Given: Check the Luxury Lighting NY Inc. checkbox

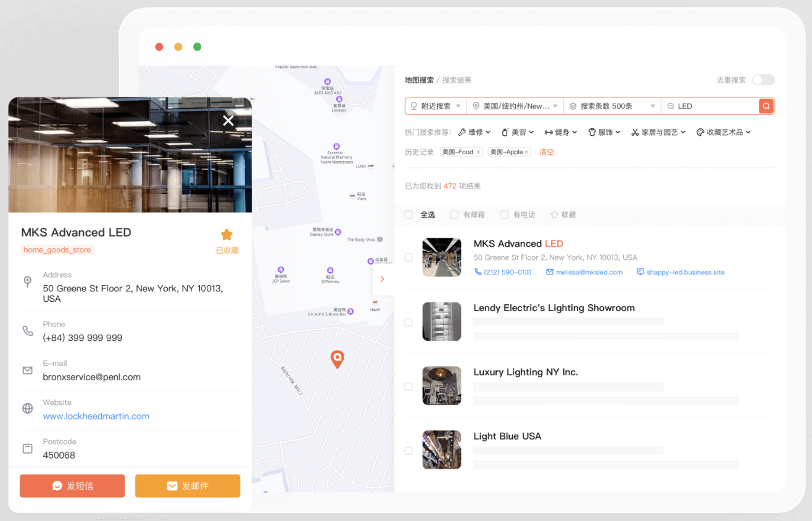Looking at the screenshot, I should click(408, 386).
